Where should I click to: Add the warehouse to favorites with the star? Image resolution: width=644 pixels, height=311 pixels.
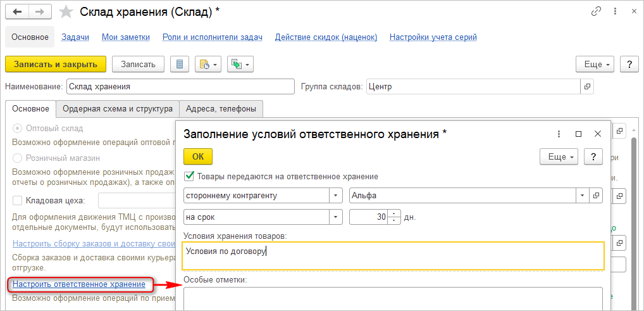coord(65,12)
